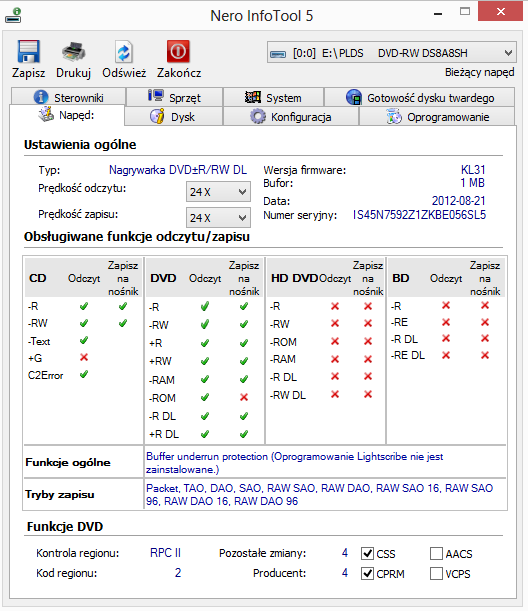This screenshot has height=611, width=528.
Task: Maximize the Nero InfoTool window
Action: tap(465, 12)
